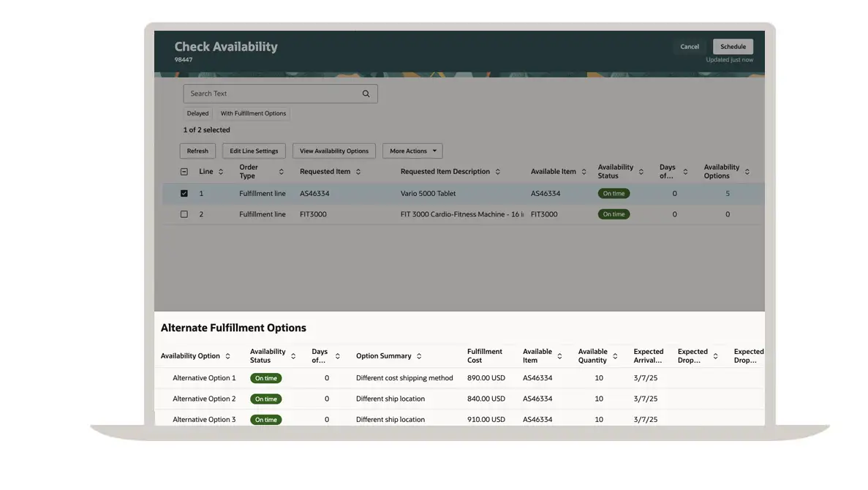Sort by Available Quantity column
The width and height of the screenshot is (868, 490).
pos(616,356)
